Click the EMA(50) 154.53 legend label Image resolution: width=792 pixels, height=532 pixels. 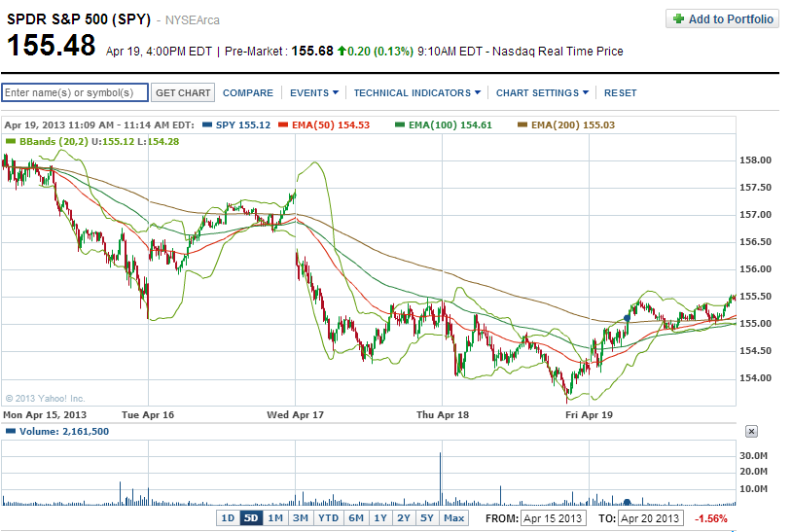[331, 125]
